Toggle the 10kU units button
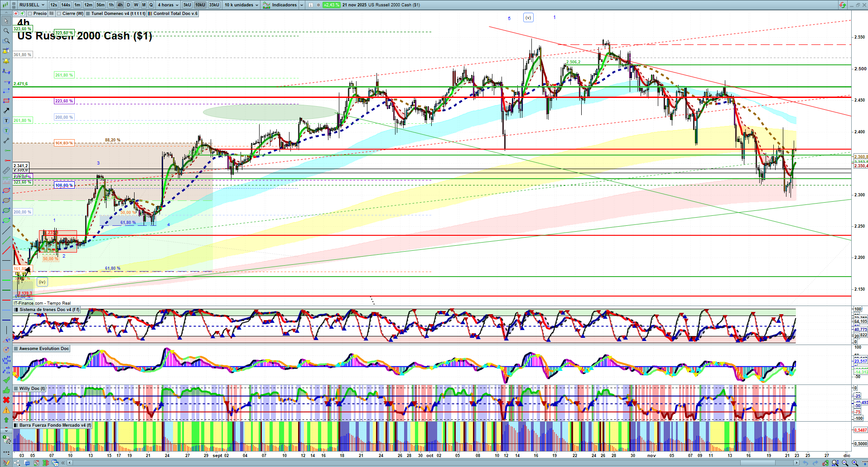 200,5
